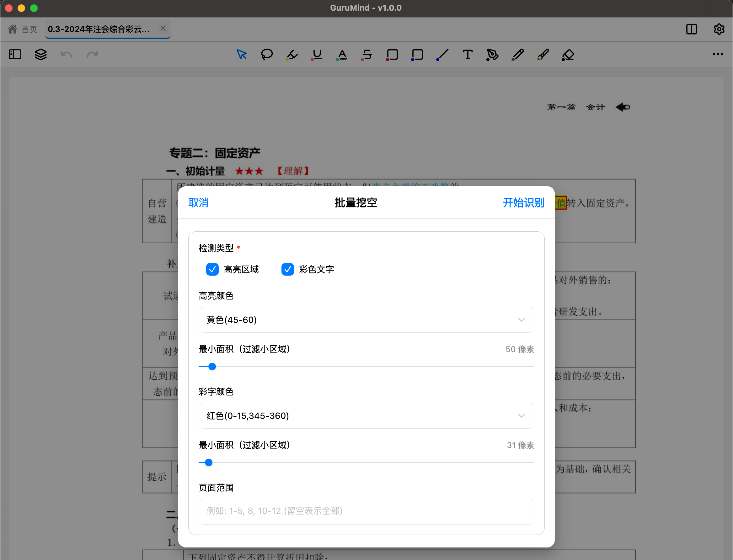Select the underline annotation tool
Screen dimensions: 733x560
[317, 54]
